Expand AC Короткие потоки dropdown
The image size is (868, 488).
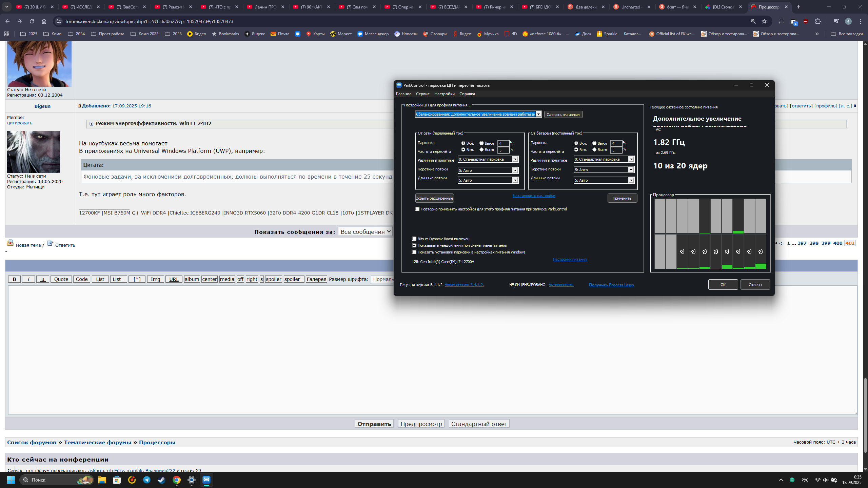515,170
